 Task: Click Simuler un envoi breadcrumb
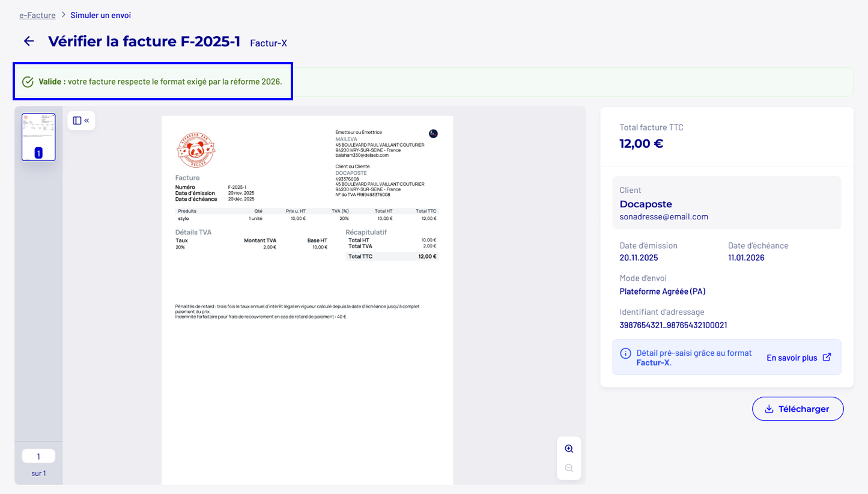[101, 15]
